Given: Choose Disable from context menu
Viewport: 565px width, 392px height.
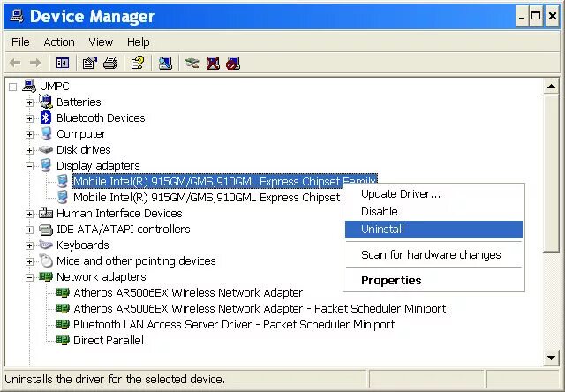Looking at the screenshot, I should pyautogui.click(x=433, y=212).
